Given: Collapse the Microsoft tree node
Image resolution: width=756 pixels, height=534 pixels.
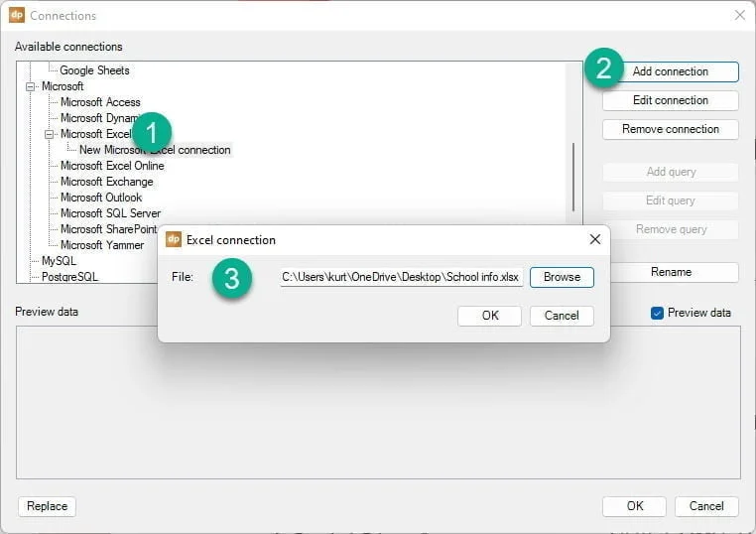Looking at the screenshot, I should (x=31, y=86).
